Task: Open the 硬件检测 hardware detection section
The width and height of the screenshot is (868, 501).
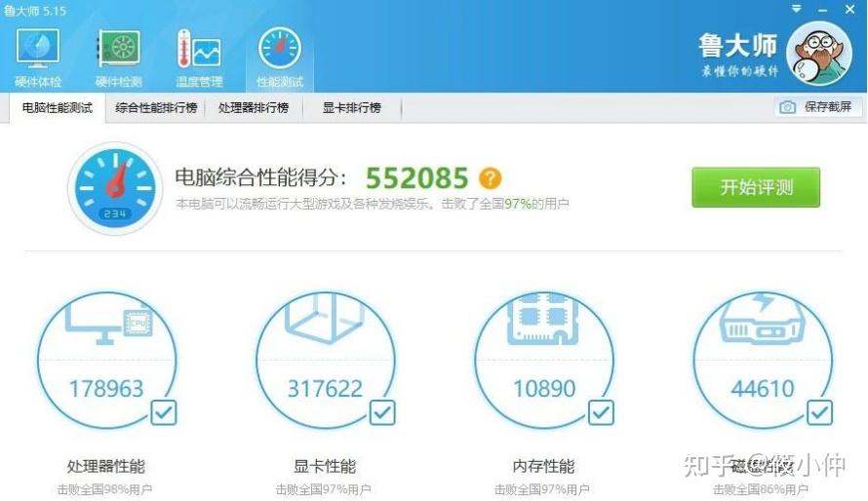Action: 118,58
